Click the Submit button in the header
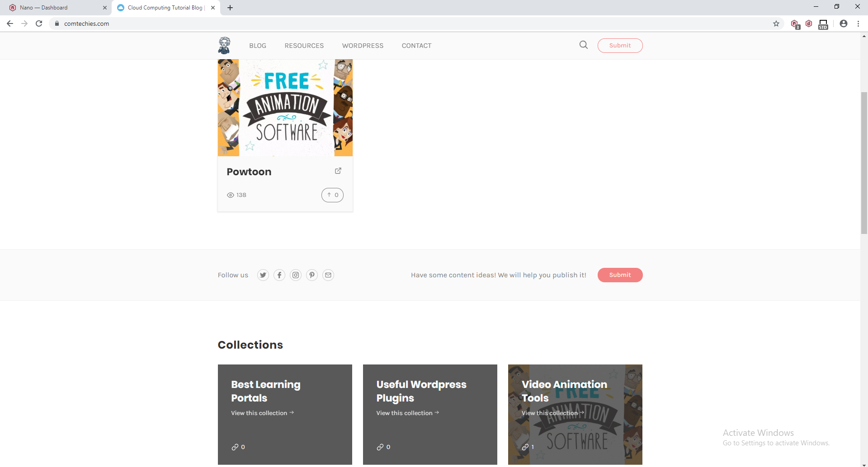 coord(620,45)
